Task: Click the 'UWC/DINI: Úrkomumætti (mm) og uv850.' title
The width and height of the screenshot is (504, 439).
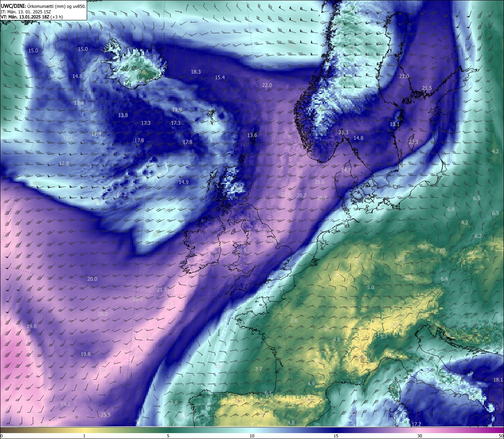Action: click(43, 6)
